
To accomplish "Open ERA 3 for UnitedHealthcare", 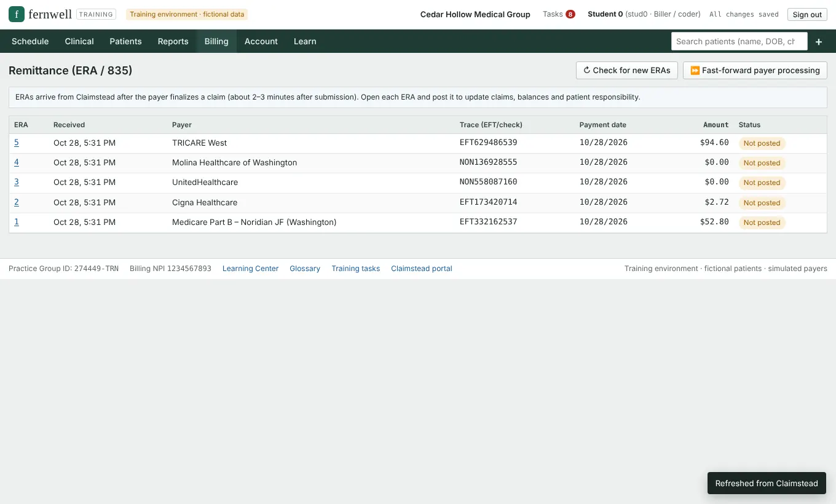I will (x=17, y=182).
